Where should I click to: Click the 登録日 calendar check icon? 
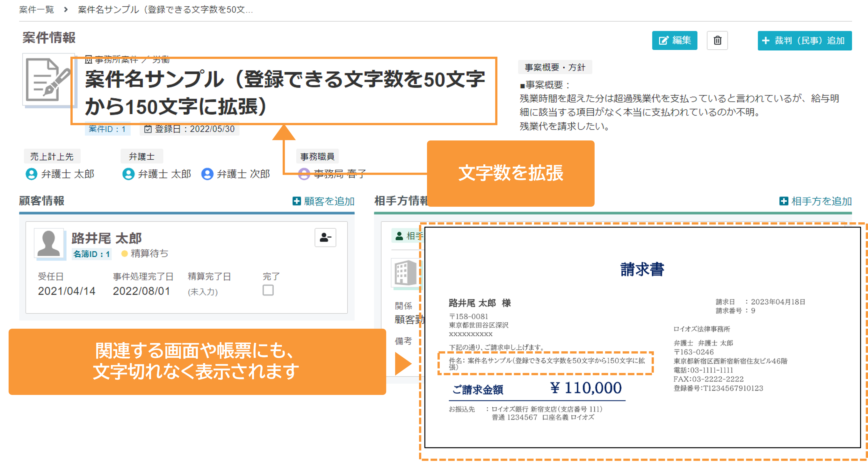[x=148, y=129]
